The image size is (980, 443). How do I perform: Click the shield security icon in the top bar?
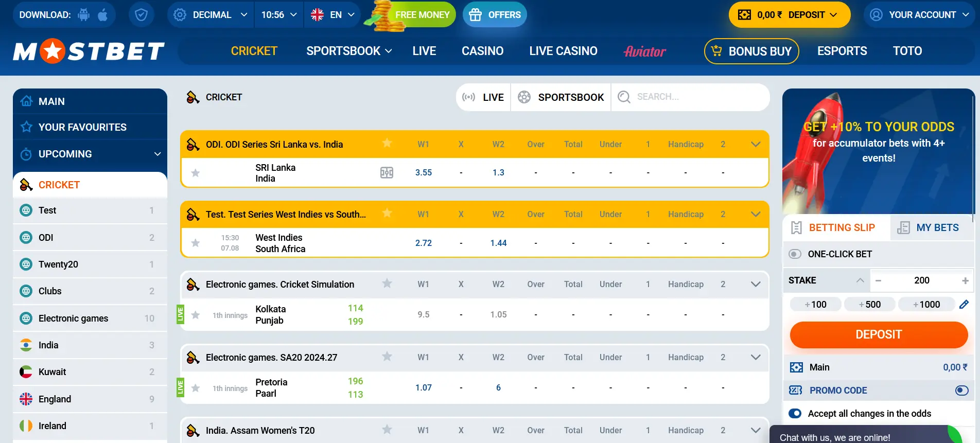coord(141,15)
